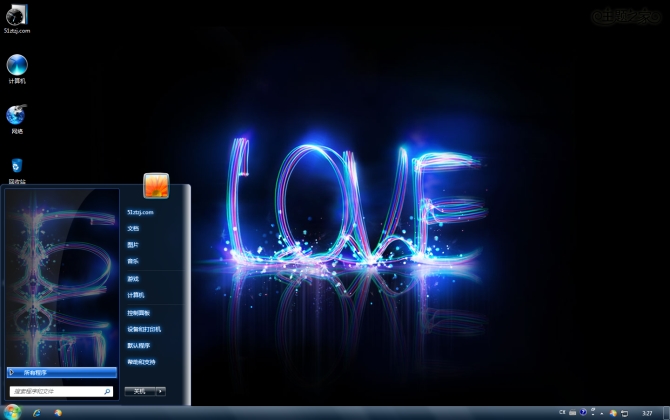Click the keyboard icon in system tray
Image resolution: width=670 pixels, height=420 pixels.
pos(573,412)
